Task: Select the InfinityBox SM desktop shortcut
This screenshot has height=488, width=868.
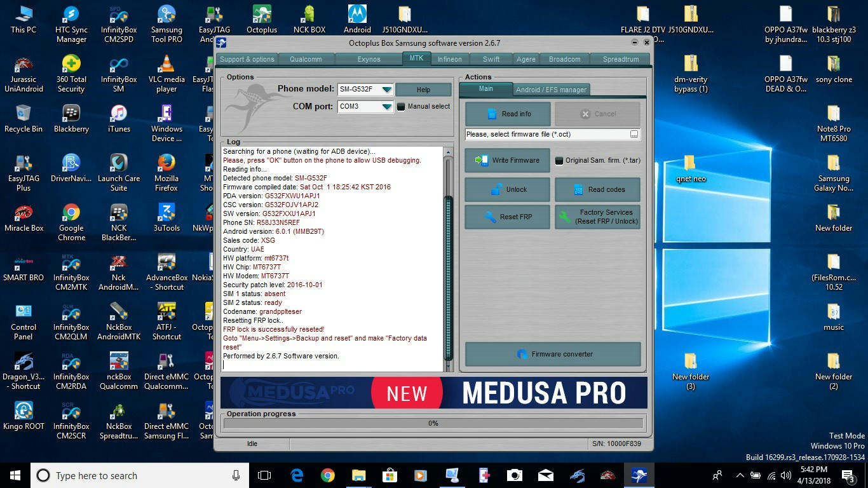Action: (119, 74)
